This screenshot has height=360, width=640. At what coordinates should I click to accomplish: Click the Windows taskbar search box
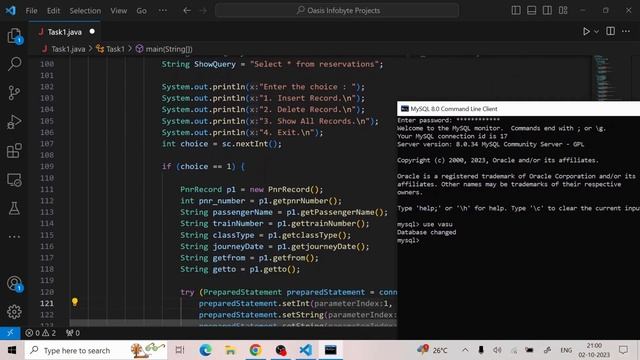[96, 350]
